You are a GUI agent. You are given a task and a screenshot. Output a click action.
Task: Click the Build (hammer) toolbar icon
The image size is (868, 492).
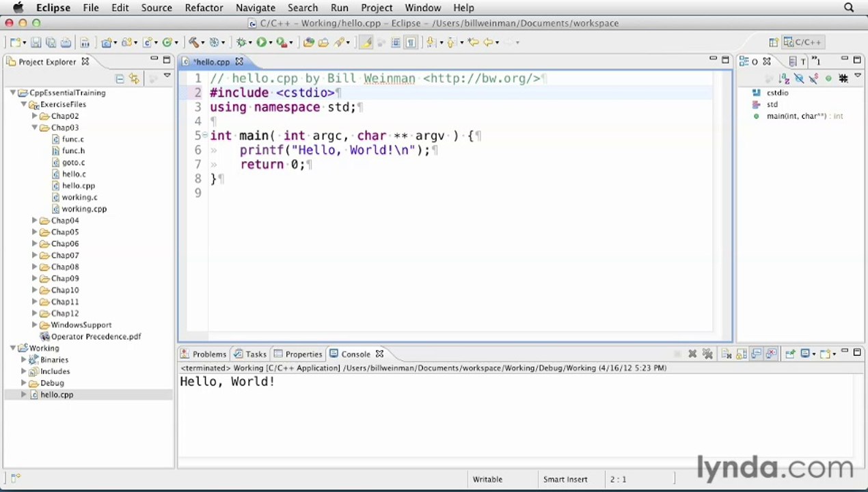click(x=193, y=42)
